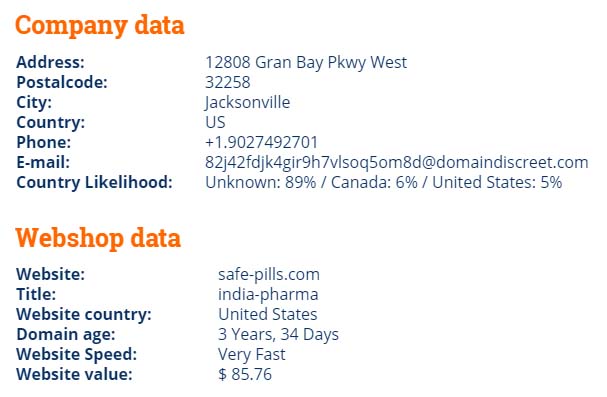Click the website value $ 85.76
Viewport: 607px width, 397px height.
[x=245, y=375]
